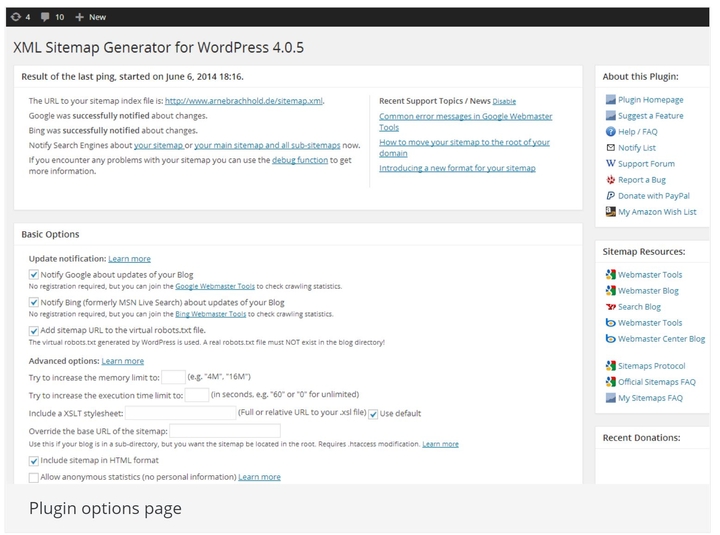720x535 pixels.
Task: Open the Plugin Homepage text link
Action: [x=651, y=100]
